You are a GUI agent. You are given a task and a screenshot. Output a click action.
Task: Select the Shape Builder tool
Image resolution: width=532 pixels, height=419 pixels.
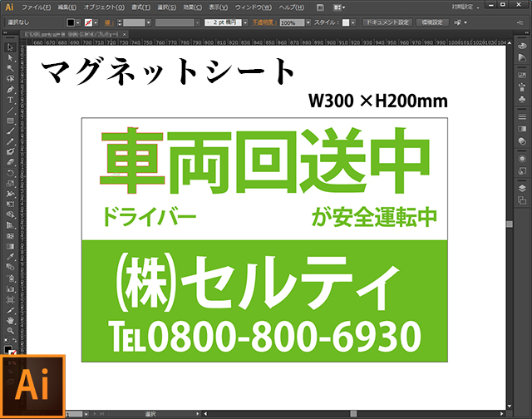(x=10, y=214)
